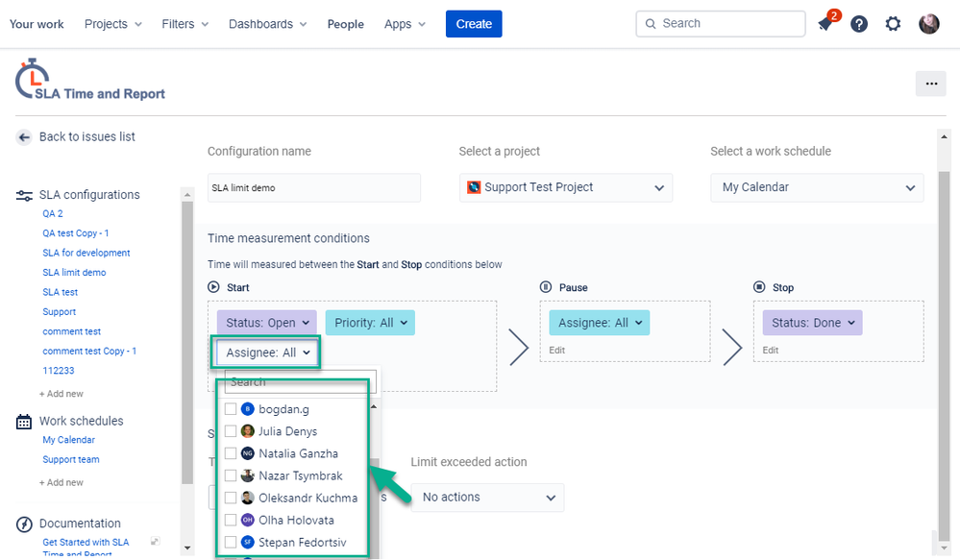Screen dimensions: 960x560
Task: Click Julia Denys avatar icon
Action: tap(247, 431)
